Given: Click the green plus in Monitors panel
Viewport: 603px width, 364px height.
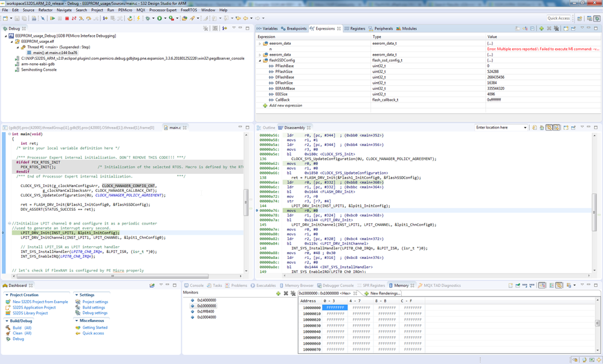Looking at the screenshot, I should click(278, 293).
